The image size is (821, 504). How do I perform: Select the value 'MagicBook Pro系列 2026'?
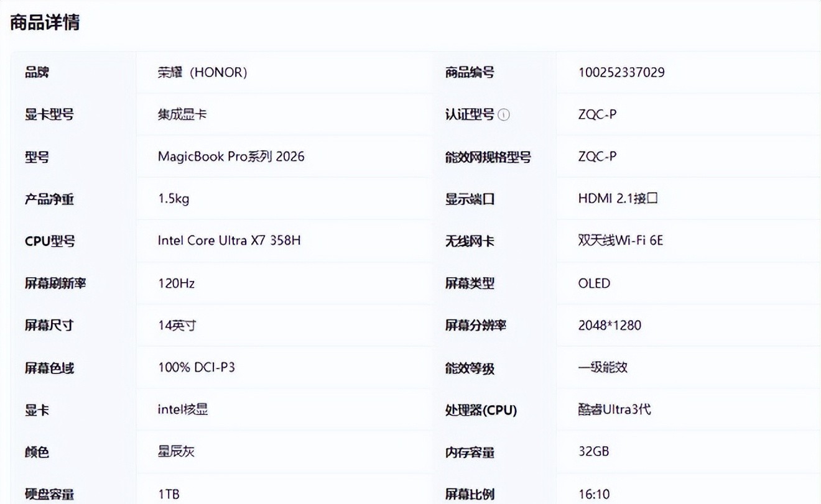(x=231, y=157)
